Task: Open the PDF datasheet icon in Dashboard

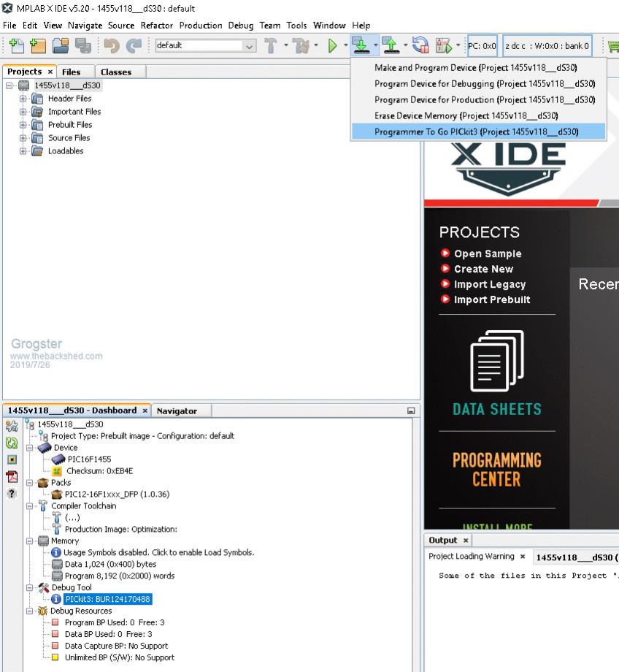Action: (x=12, y=476)
